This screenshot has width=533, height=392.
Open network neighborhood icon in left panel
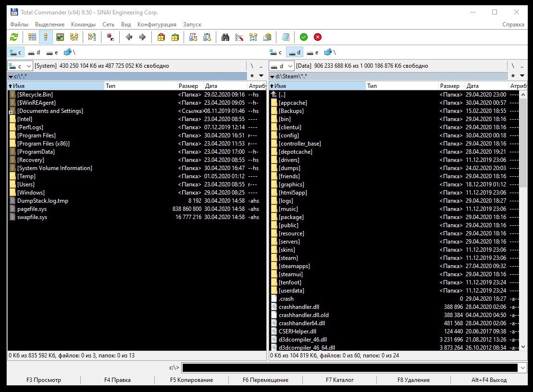click(x=70, y=52)
